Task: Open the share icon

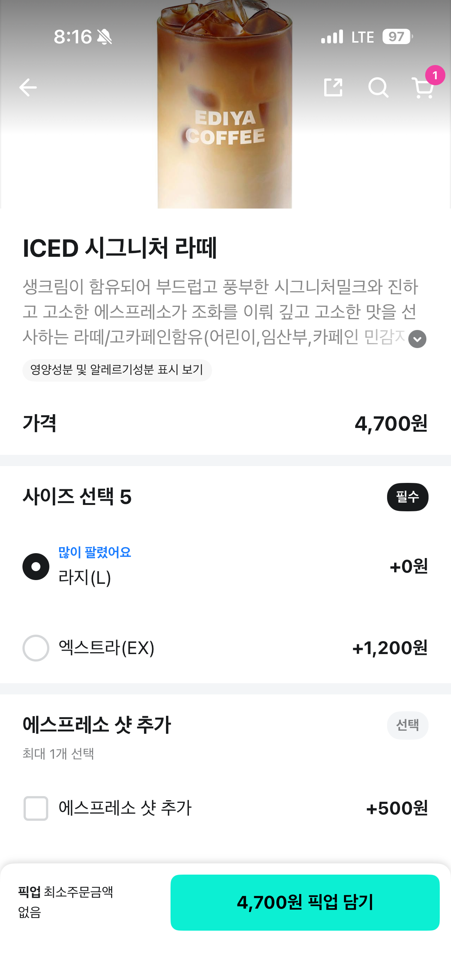Action: click(333, 87)
